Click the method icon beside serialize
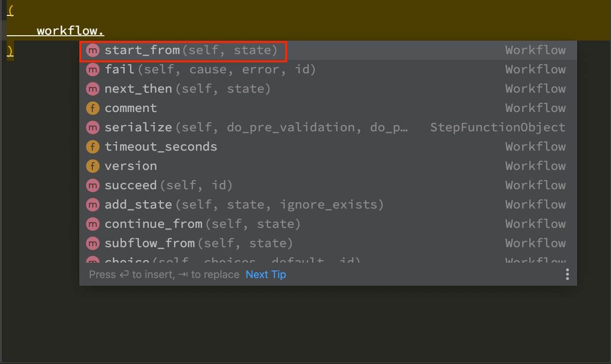The width and height of the screenshot is (611, 364). pos(92,127)
